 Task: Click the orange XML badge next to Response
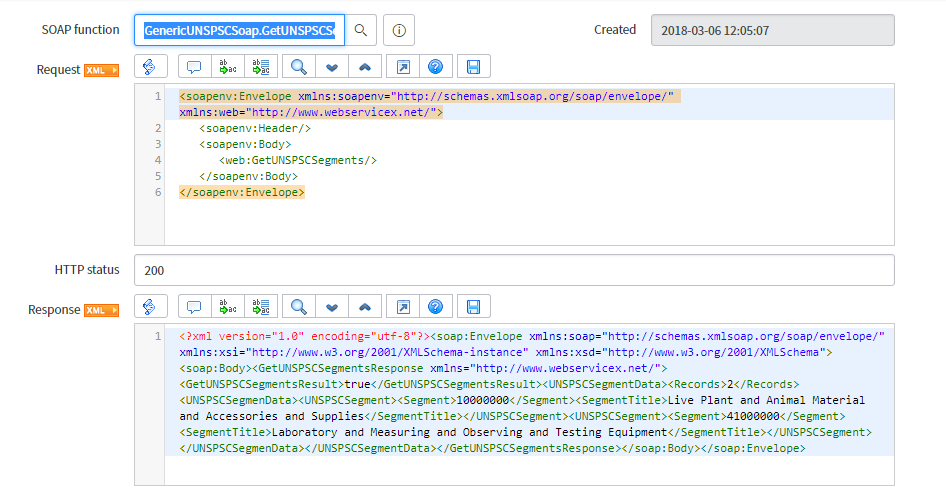[101, 310]
